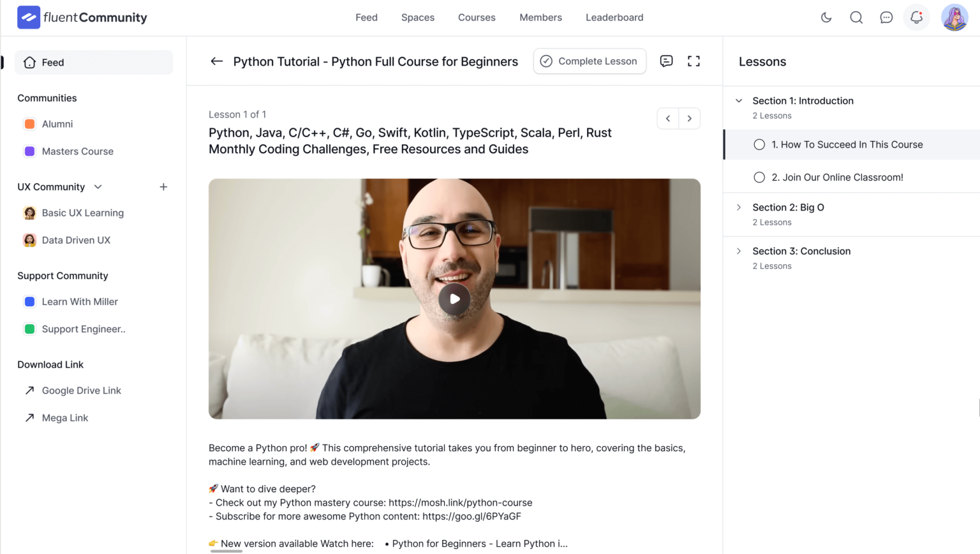Open the Google Drive Link
This screenshot has height=554, width=980.
pos(82,390)
